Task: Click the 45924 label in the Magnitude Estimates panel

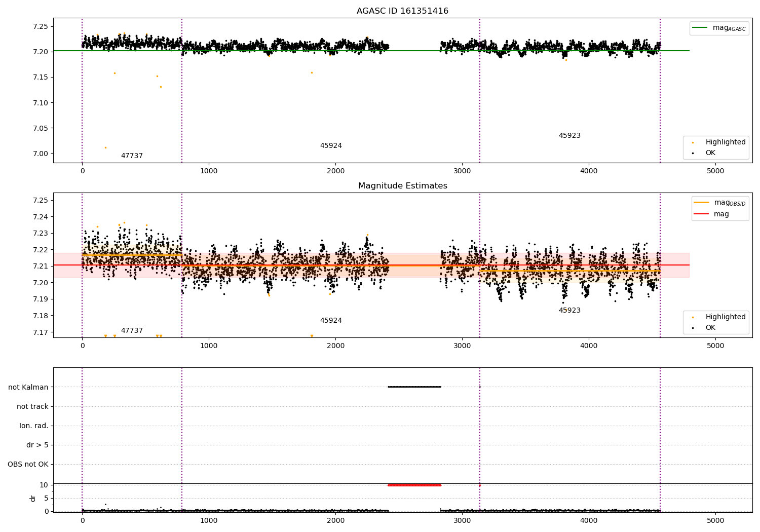Action: tap(331, 321)
